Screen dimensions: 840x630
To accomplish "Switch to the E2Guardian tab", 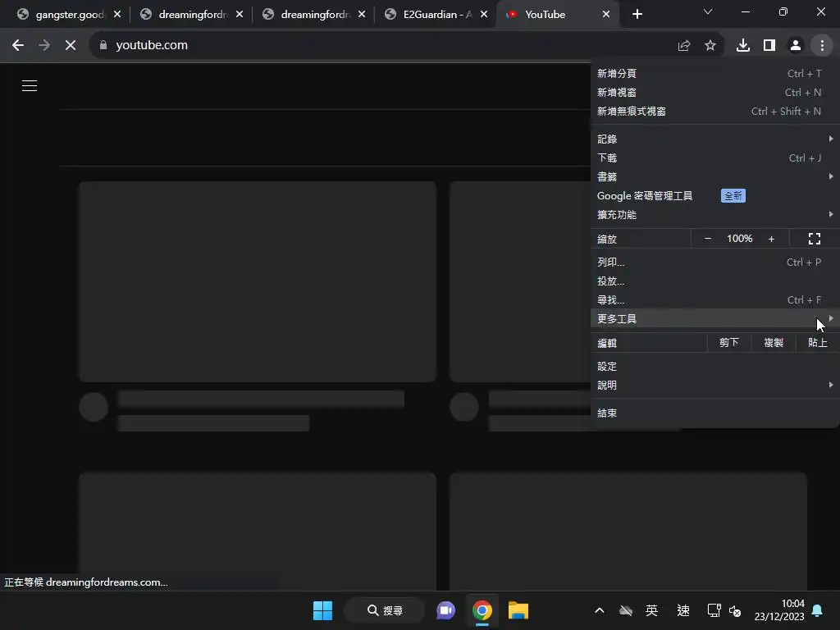I will point(435,15).
